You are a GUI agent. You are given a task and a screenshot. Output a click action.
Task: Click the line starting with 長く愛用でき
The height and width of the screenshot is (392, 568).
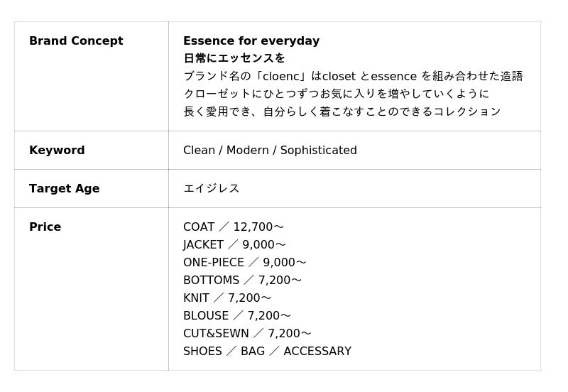click(x=342, y=111)
